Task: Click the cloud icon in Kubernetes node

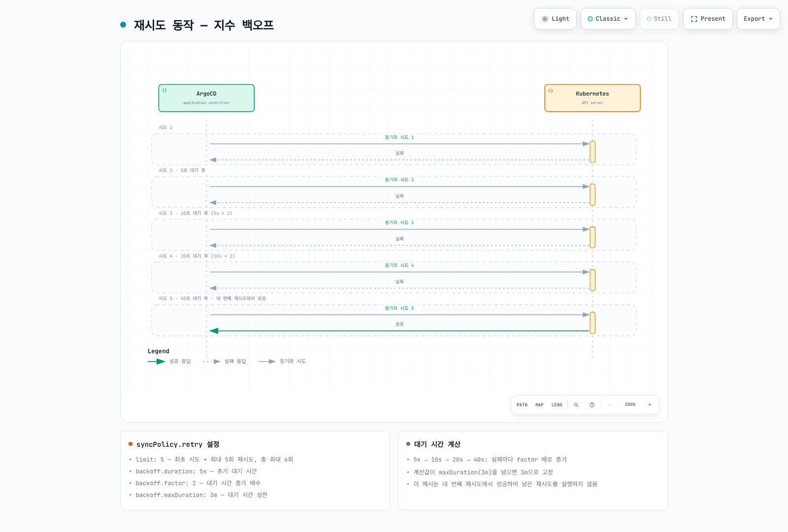Action: (551, 90)
